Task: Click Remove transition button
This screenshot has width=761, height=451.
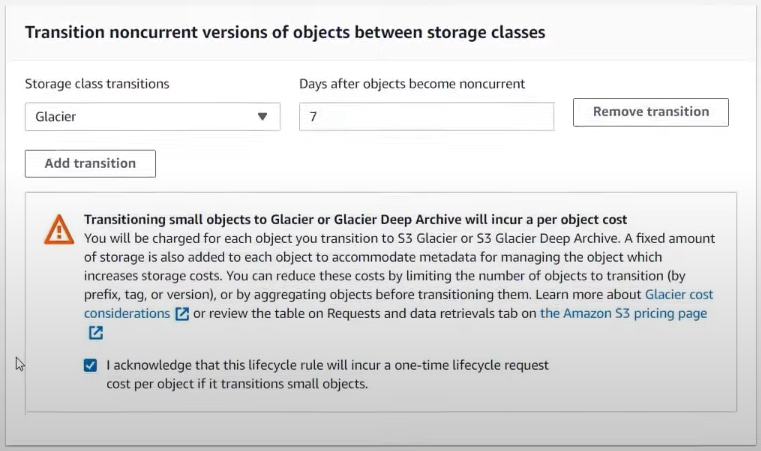Action: click(x=650, y=112)
